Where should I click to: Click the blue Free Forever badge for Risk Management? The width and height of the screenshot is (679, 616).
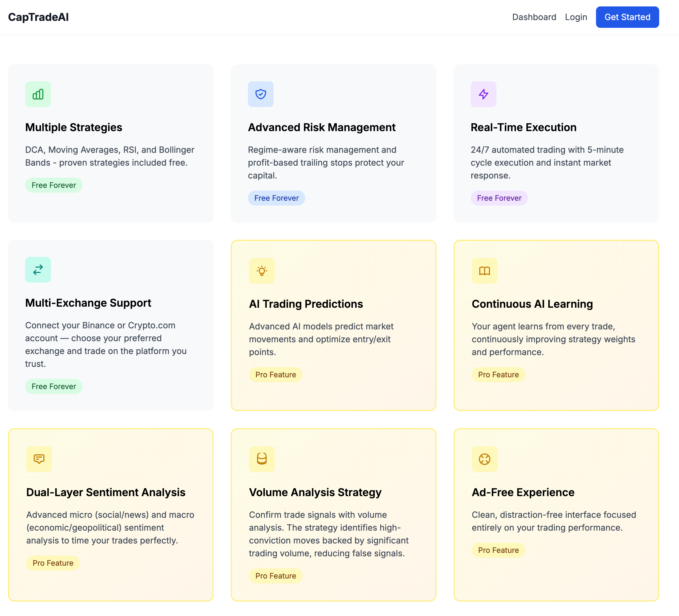point(276,198)
